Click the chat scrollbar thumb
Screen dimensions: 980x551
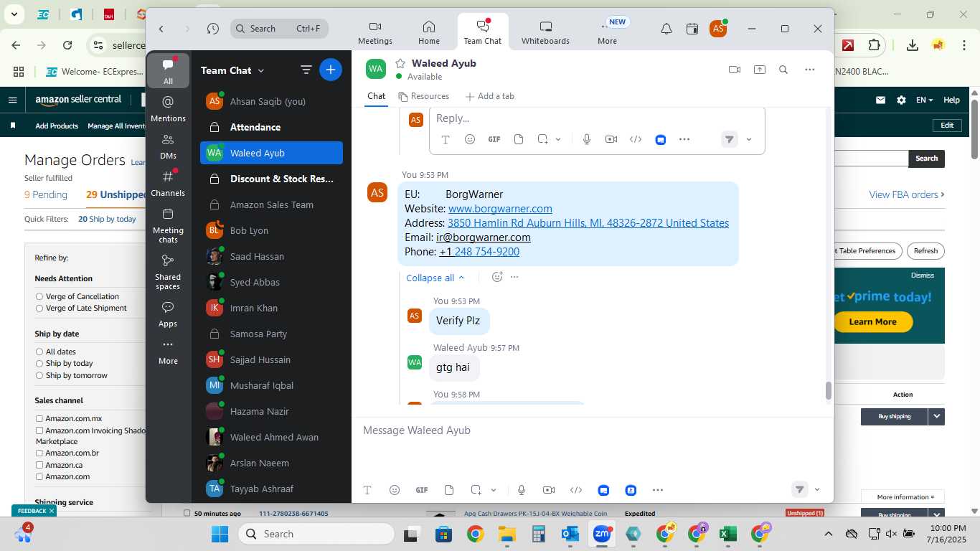point(829,391)
